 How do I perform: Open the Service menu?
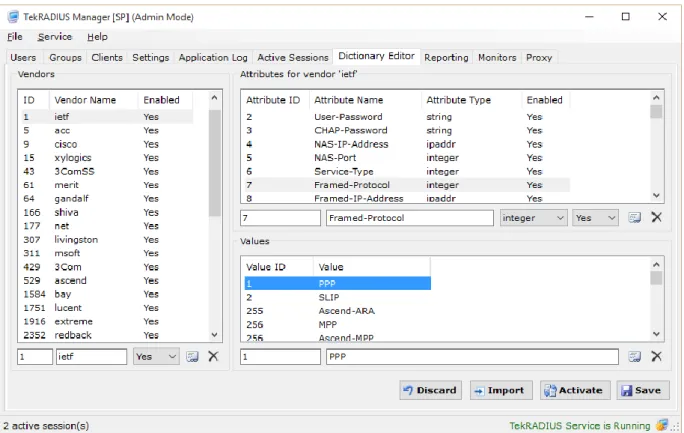coord(55,37)
